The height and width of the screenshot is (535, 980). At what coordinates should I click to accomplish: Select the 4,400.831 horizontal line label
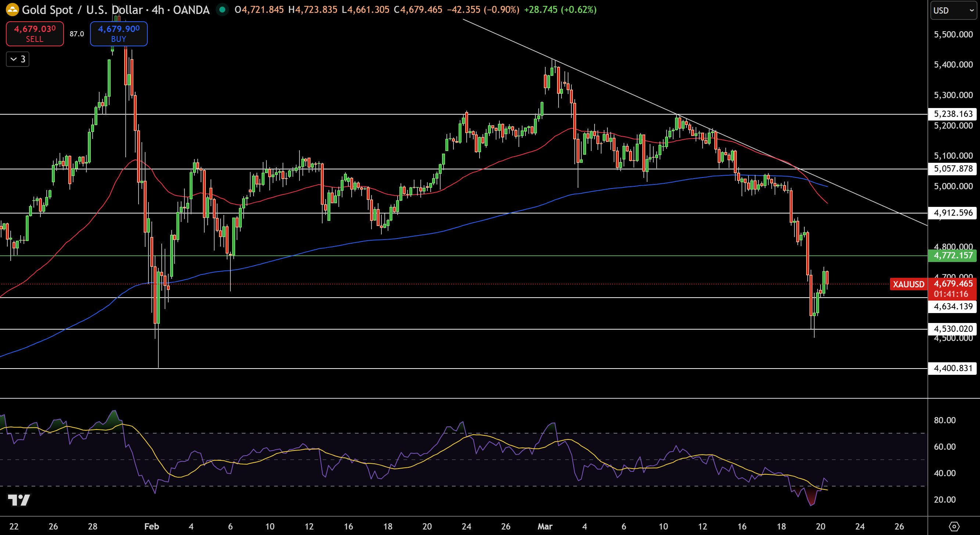pos(952,368)
